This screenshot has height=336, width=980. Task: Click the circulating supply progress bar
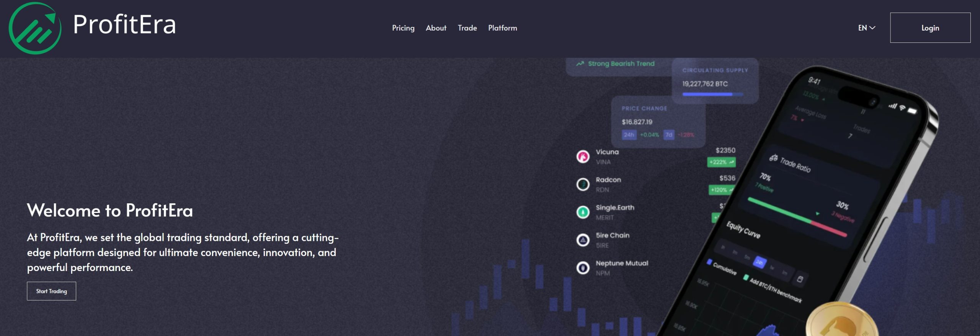[712, 94]
